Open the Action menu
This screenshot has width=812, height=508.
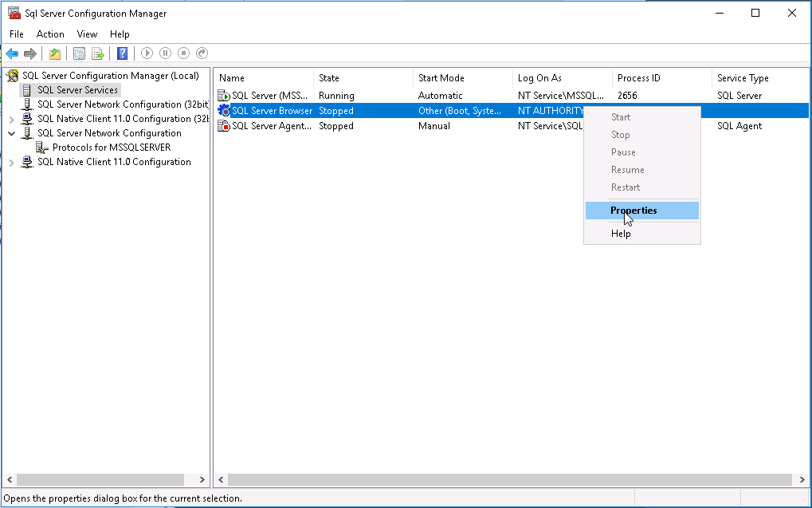click(50, 34)
